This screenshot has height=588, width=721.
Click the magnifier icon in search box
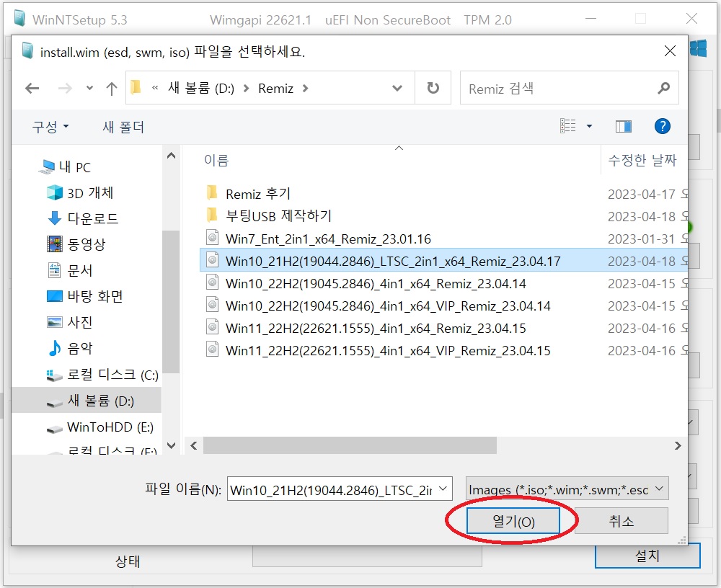click(x=663, y=88)
